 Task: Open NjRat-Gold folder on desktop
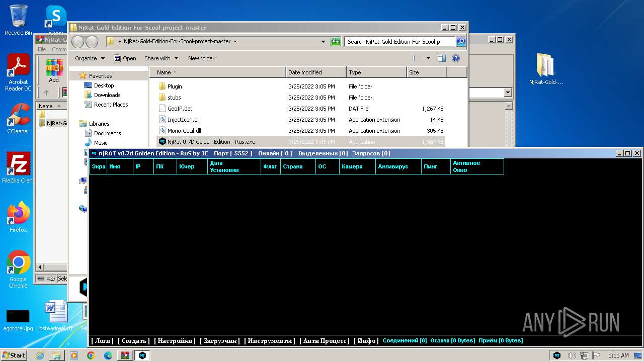[546, 69]
